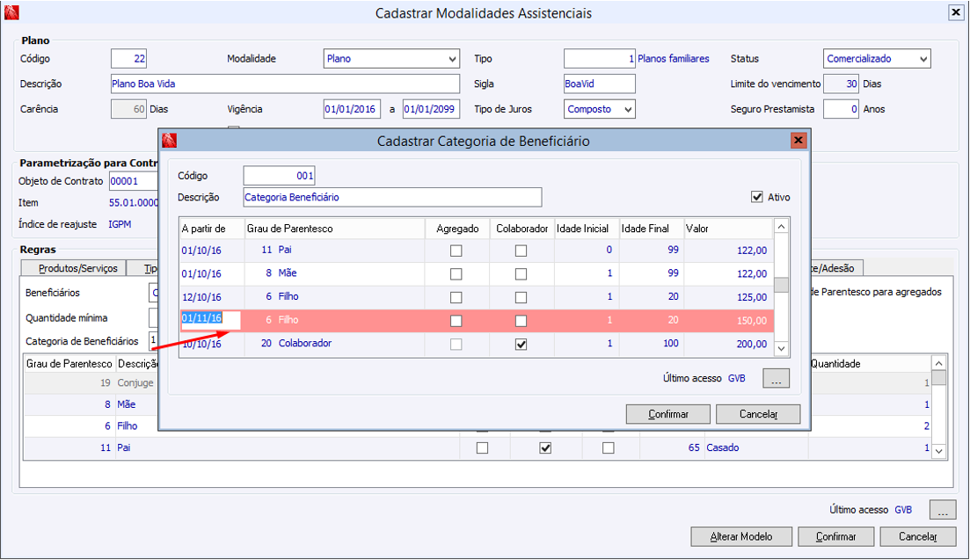This screenshot has height=560, width=970.
Task: Click the down arrow of the category grid scrollbar
Action: pyautogui.click(x=781, y=349)
